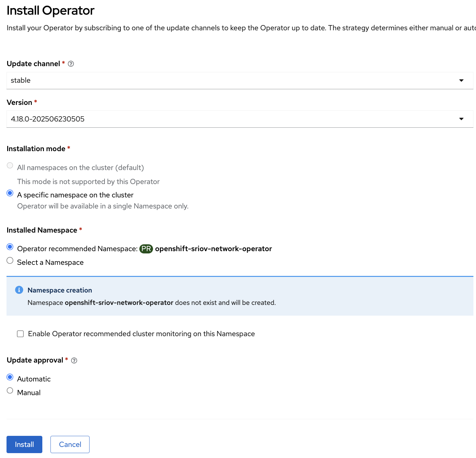
Task: Click the caret arrow in the Version field
Action: pos(461,119)
